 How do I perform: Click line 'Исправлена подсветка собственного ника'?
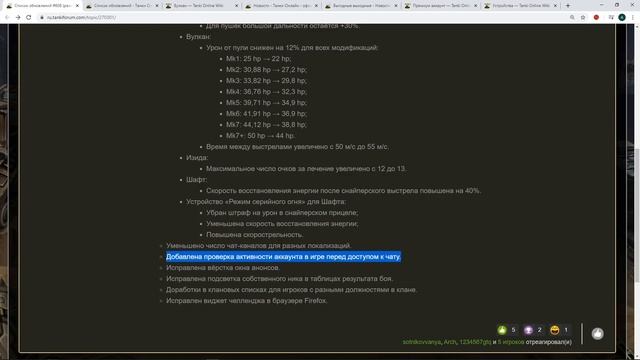280,279
